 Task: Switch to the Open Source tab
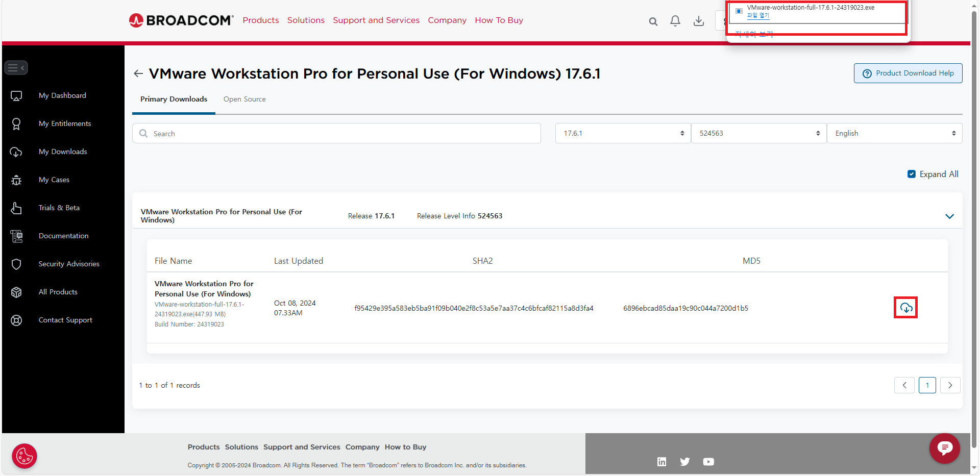[x=244, y=99]
